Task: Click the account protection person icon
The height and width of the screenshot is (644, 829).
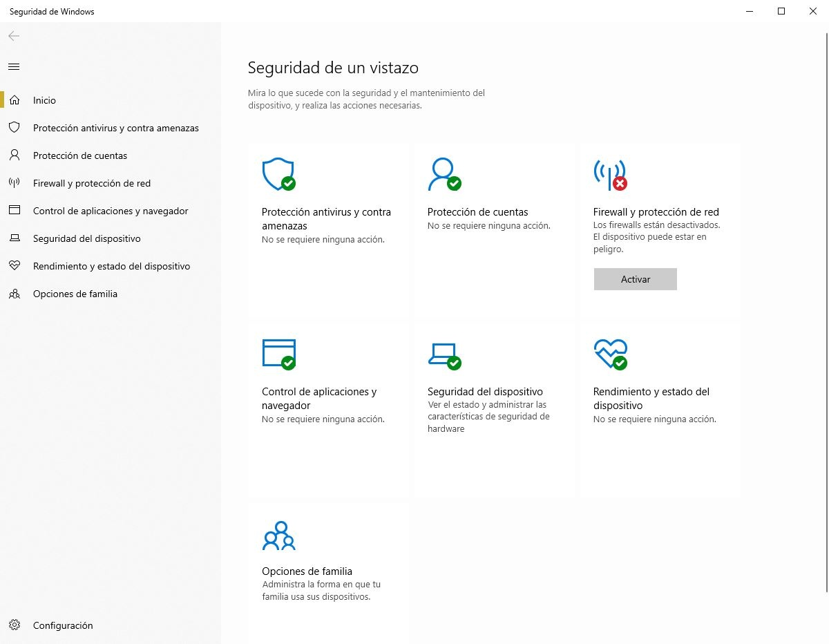Action: pyautogui.click(x=444, y=174)
